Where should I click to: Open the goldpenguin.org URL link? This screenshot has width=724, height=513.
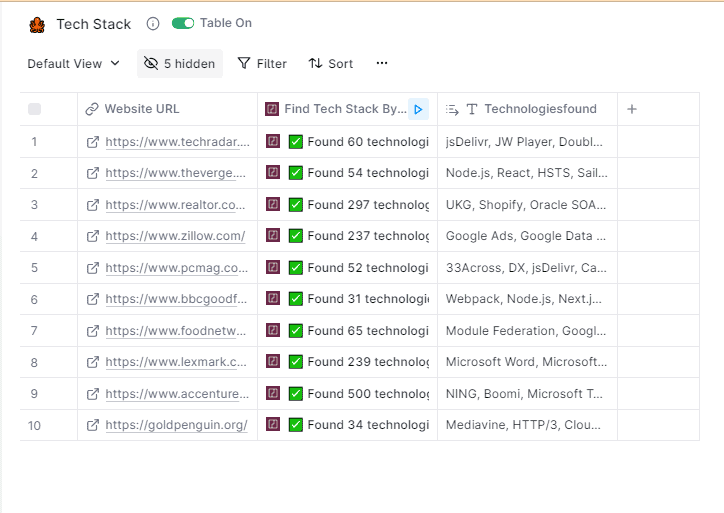click(x=176, y=425)
